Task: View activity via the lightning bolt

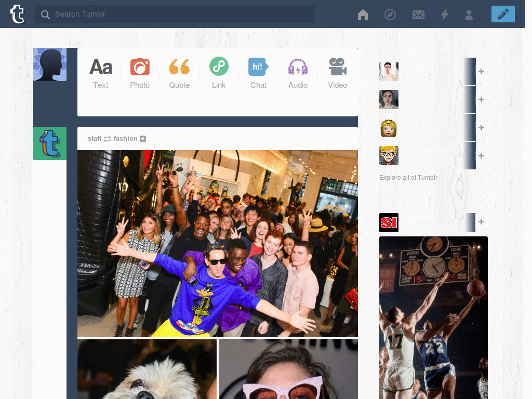Action: 445,15
